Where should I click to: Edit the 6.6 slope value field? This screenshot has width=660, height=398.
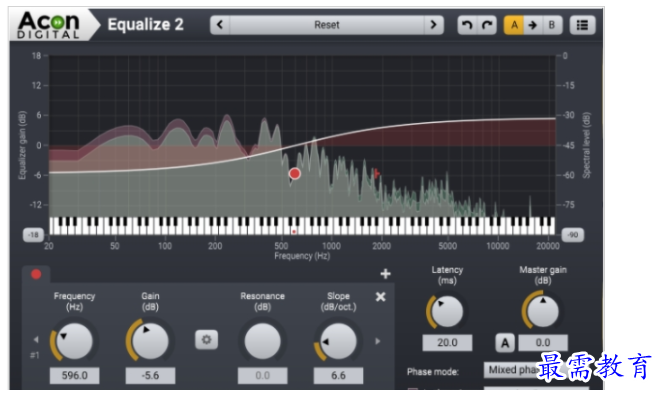click(338, 375)
